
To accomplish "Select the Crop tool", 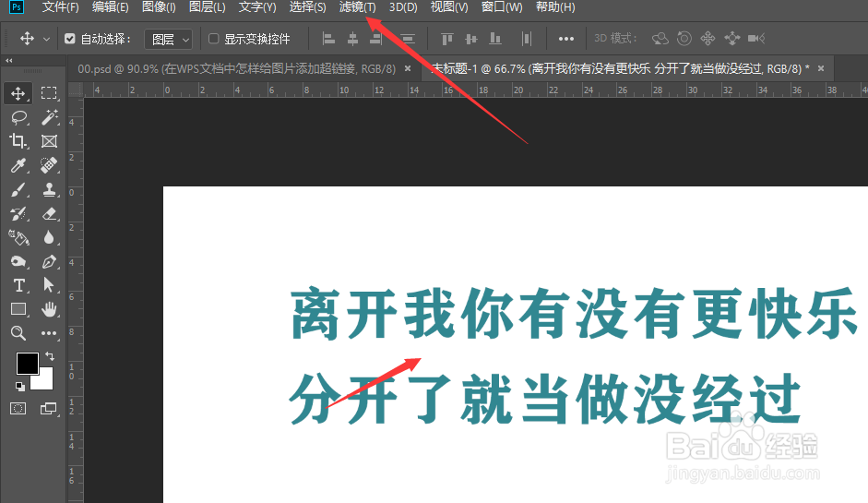I will pyautogui.click(x=18, y=141).
